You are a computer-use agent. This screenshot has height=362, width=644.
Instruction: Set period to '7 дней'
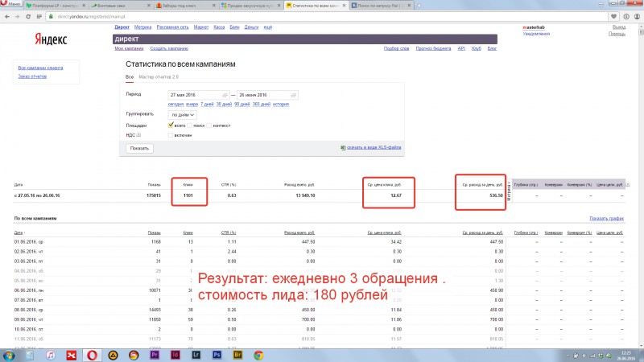pos(207,105)
